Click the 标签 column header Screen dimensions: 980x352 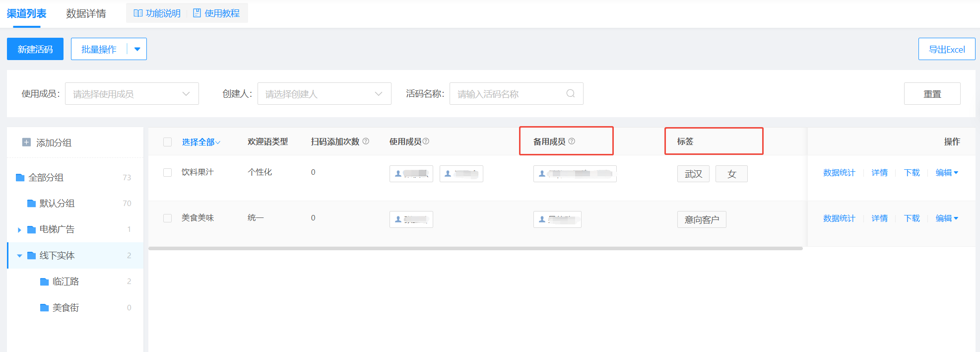(x=685, y=141)
